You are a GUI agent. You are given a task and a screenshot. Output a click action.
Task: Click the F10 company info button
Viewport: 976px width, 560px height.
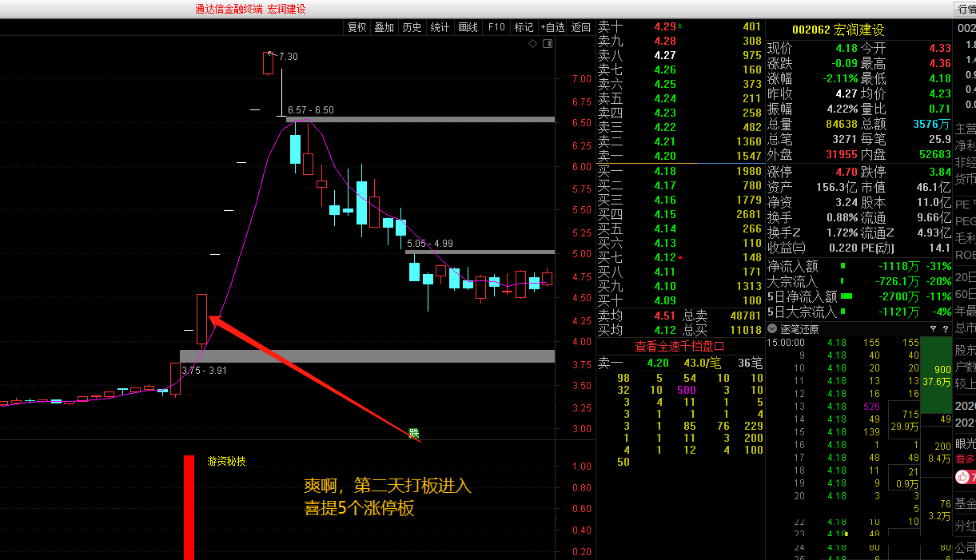tap(496, 27)
